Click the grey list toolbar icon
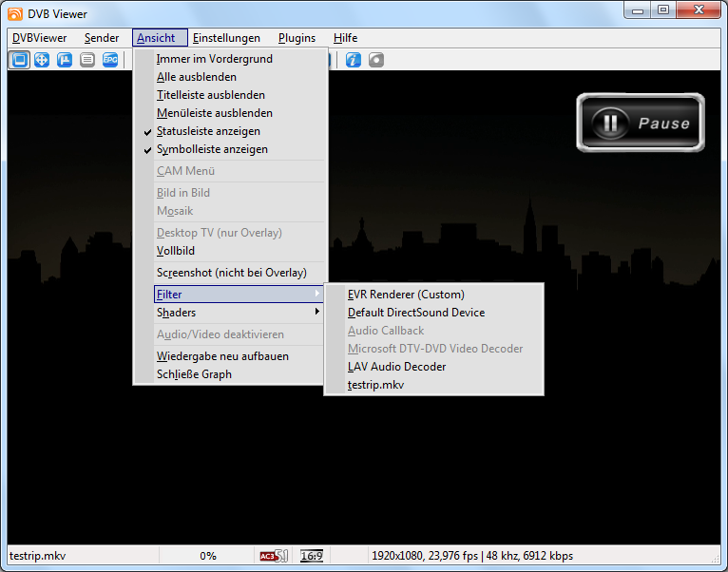Viewport: 728px width, 572px height. point(87,60)
